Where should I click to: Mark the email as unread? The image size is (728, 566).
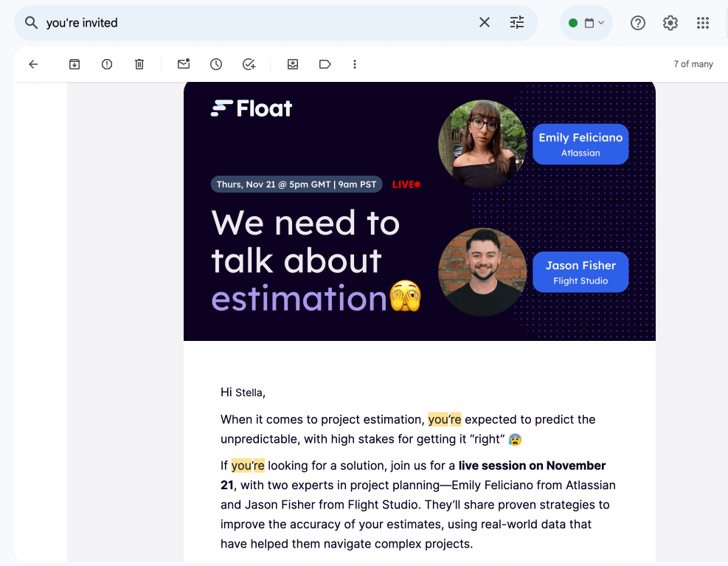pos(184,64)
